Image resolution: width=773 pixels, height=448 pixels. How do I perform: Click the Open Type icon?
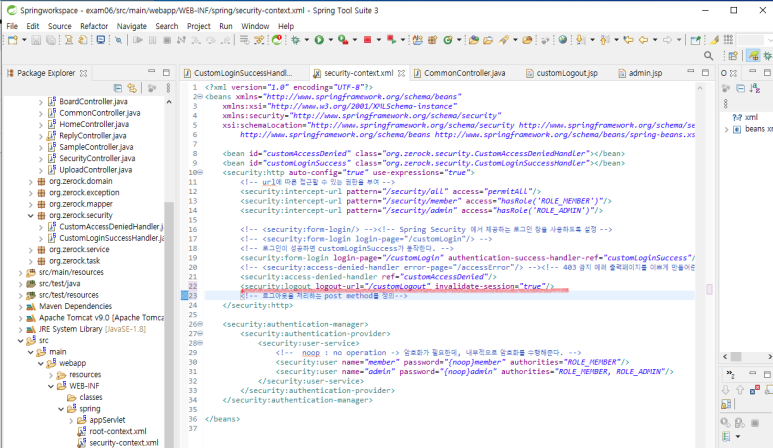click(474, 40)
